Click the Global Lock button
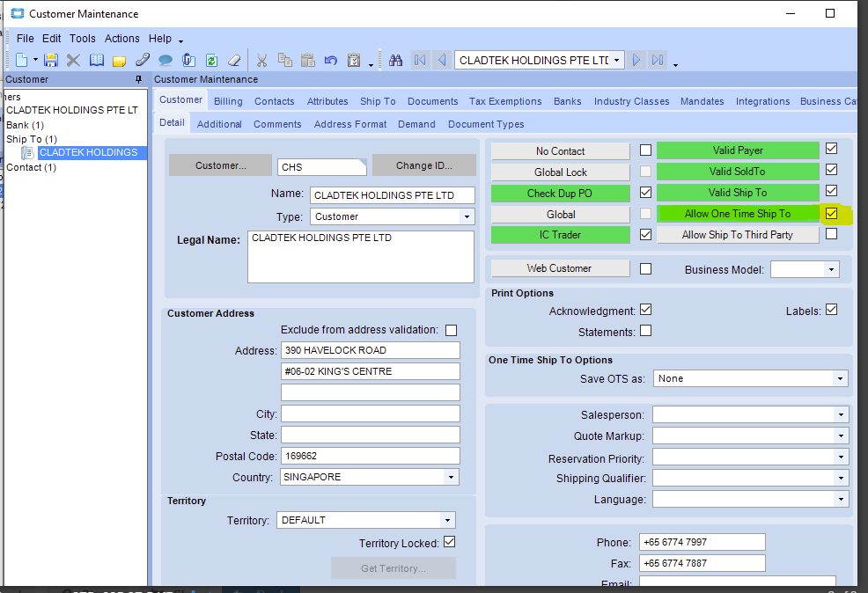868x593 pixels. pos(560,172)
